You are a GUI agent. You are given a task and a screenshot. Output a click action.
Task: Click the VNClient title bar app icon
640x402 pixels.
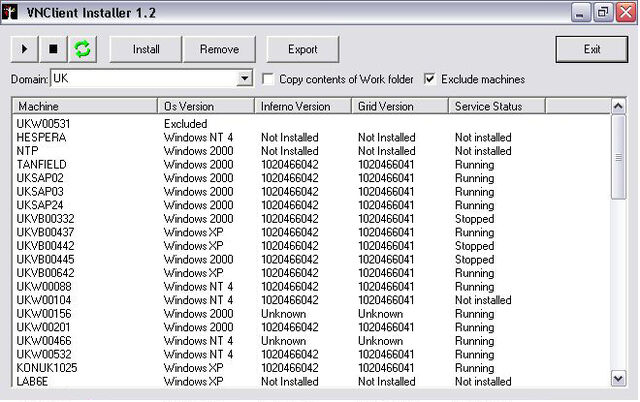9,12
